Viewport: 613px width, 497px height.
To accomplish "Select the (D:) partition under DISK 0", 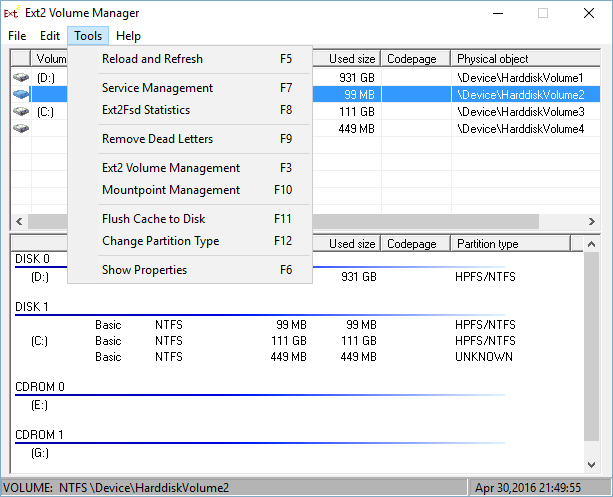I will pyautogui.click(x=40, y=277).
